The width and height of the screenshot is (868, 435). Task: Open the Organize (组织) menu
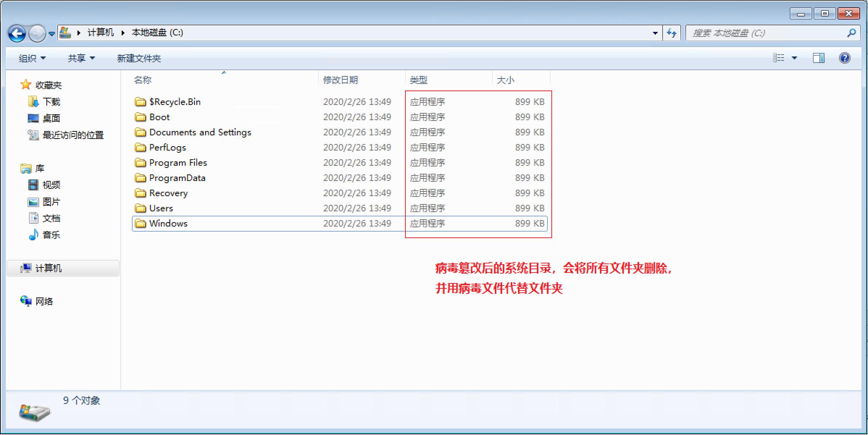[x=32, y=58]
